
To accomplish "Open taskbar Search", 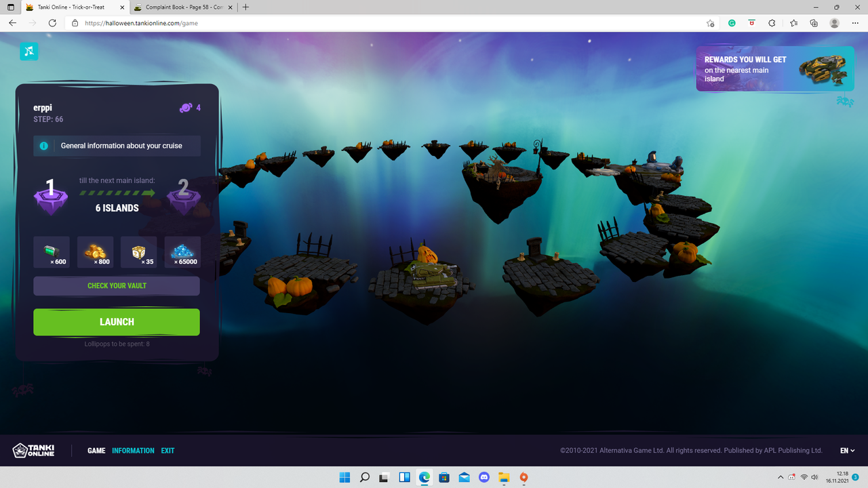I will (x=364, y=477).
